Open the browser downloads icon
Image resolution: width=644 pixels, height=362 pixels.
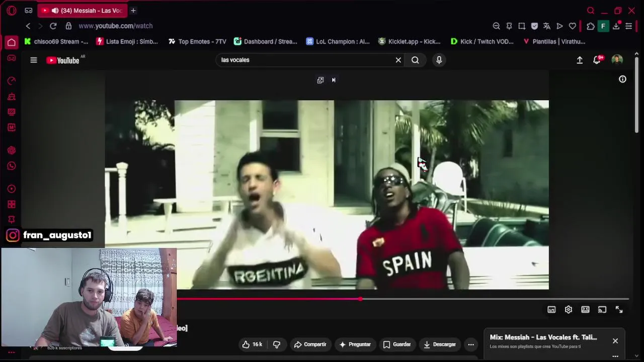click(616, 26)
